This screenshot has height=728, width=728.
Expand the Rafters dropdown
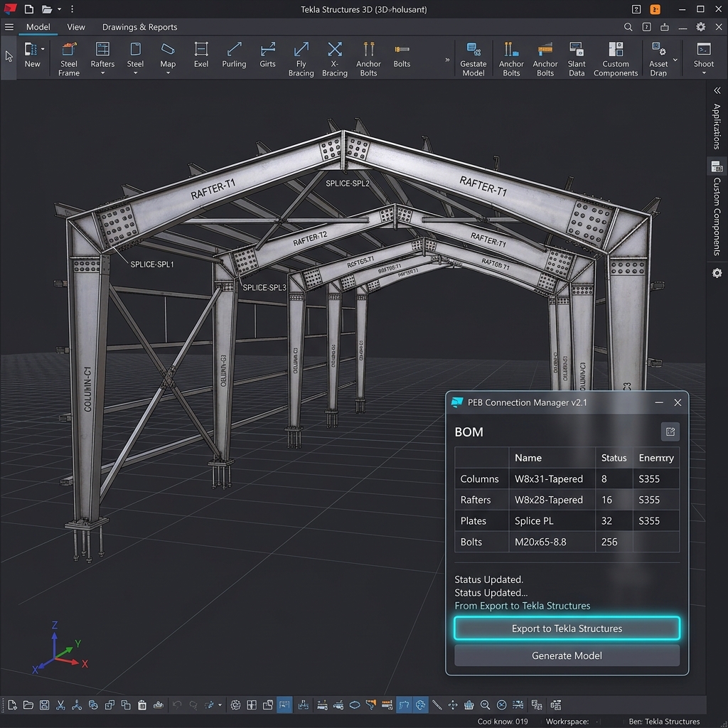pos(102,73)
